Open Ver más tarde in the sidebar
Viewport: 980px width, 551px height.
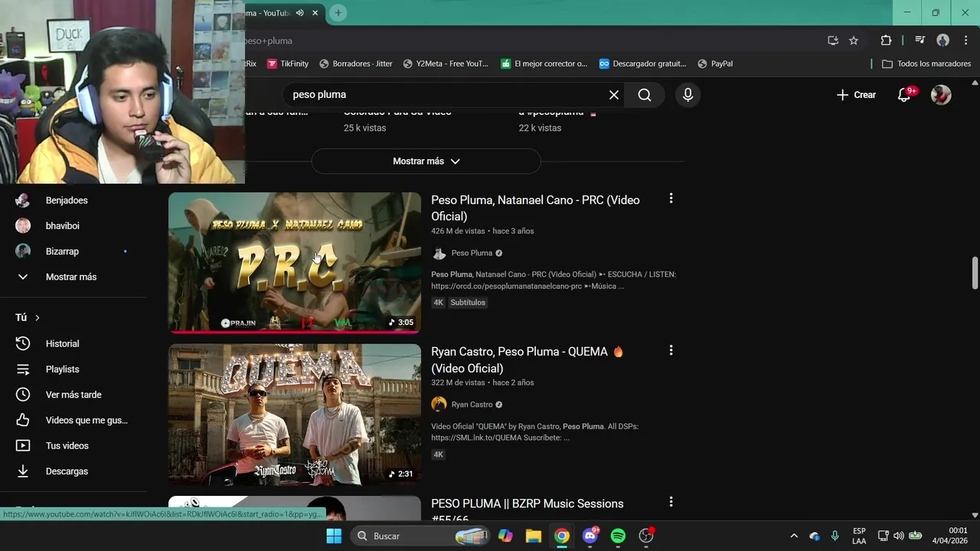click(73, 395)
